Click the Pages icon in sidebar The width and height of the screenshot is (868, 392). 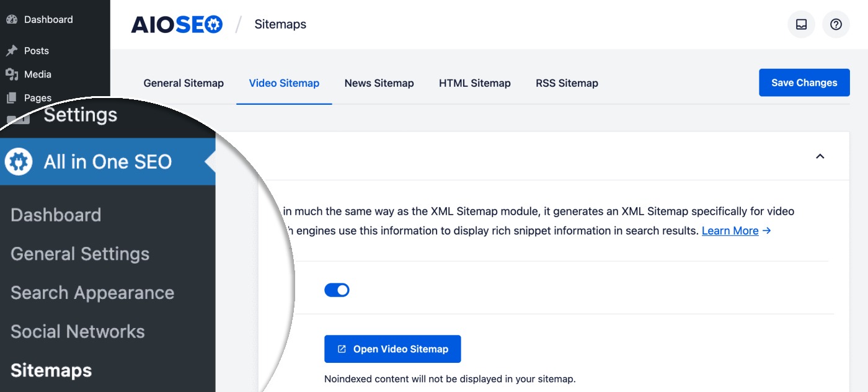tap(11, 98)
